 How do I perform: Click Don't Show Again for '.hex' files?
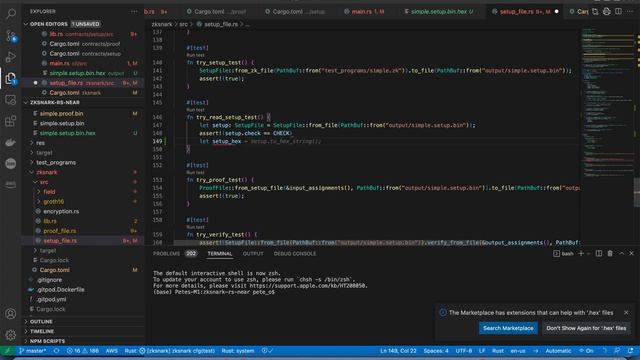click(x=586, y=328)
